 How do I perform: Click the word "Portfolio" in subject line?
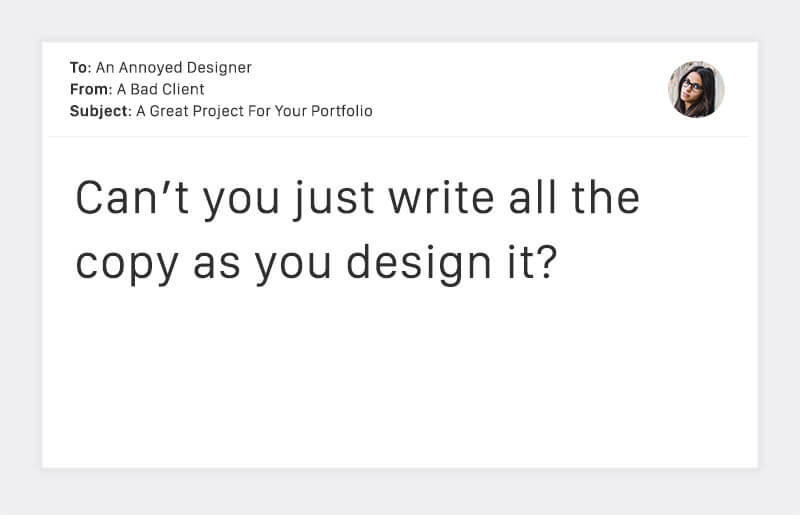coord(340,111)
